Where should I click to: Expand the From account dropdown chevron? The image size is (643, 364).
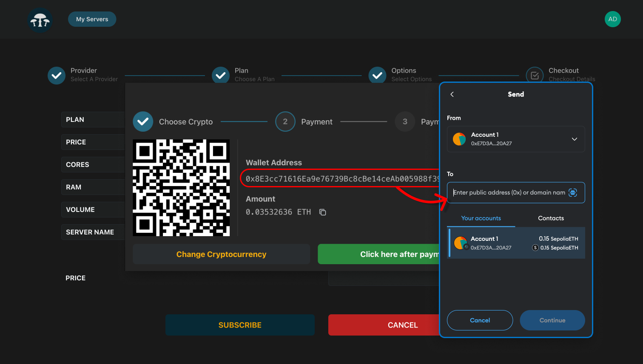(574, 139)
